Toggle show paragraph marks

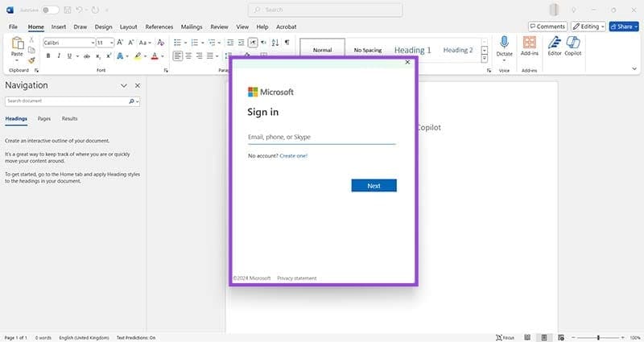coord(287,43)
